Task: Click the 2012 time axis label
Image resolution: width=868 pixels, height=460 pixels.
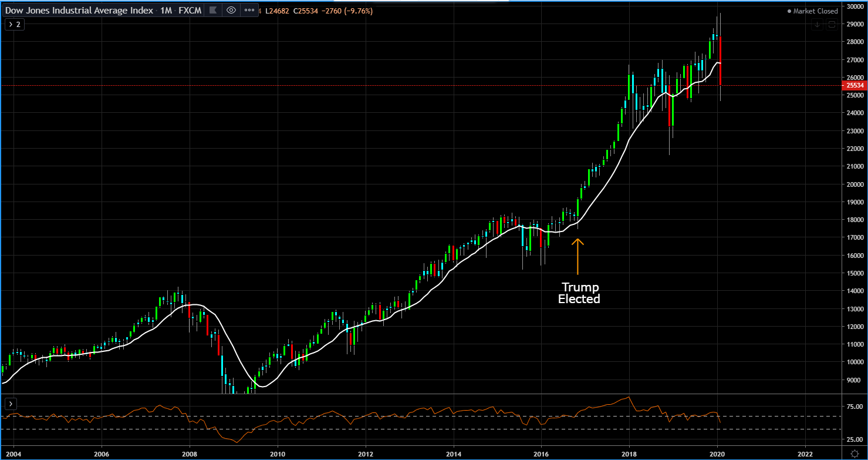Action: (x=366, y=454)
